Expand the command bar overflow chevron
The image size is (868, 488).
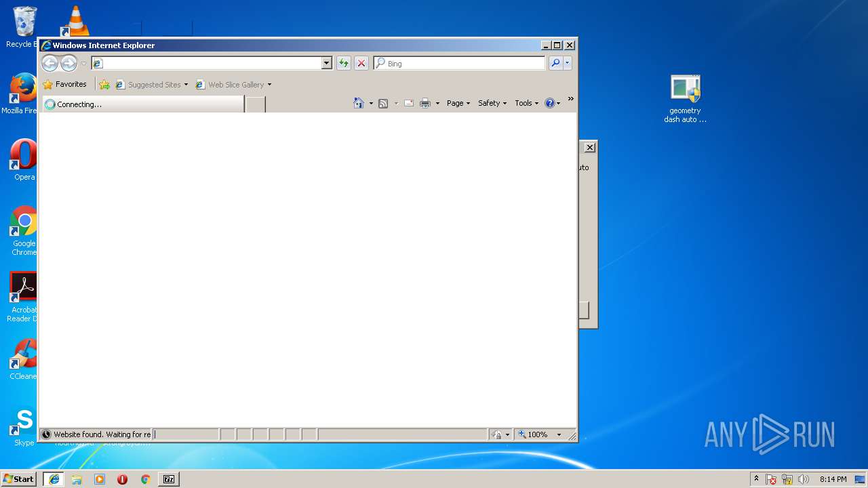tap(570, 99)
